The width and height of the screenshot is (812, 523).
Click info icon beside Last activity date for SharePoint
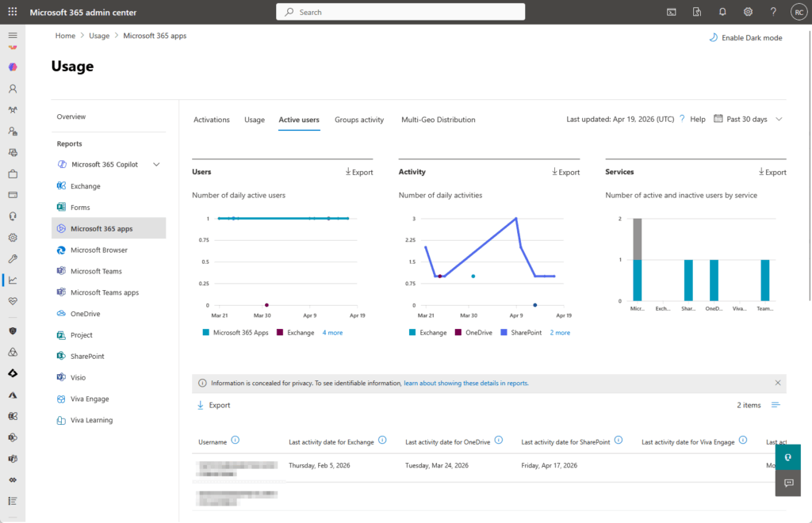(x=619, y=441)
